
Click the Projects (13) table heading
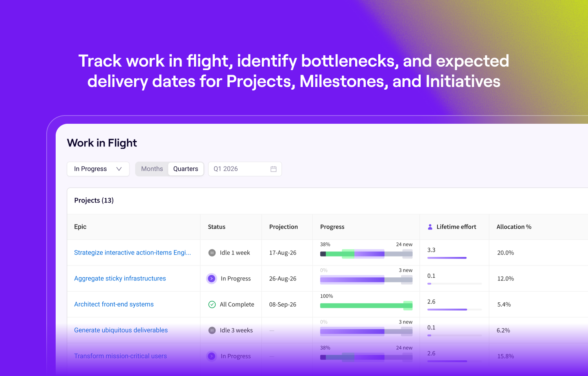[x=94, y=200]
